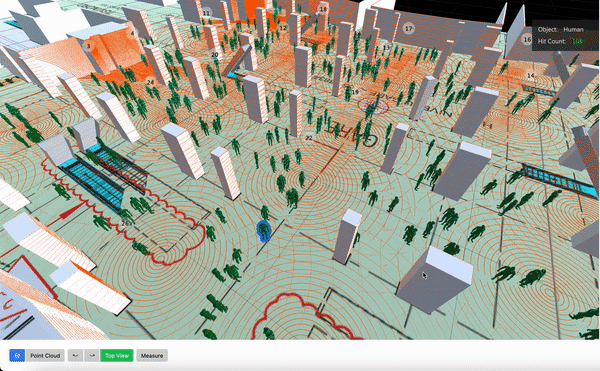Image resolution: width=600 pixels, height=371 pixels.
Task: Select zone marker number 16
Action: tap(527, 39)
